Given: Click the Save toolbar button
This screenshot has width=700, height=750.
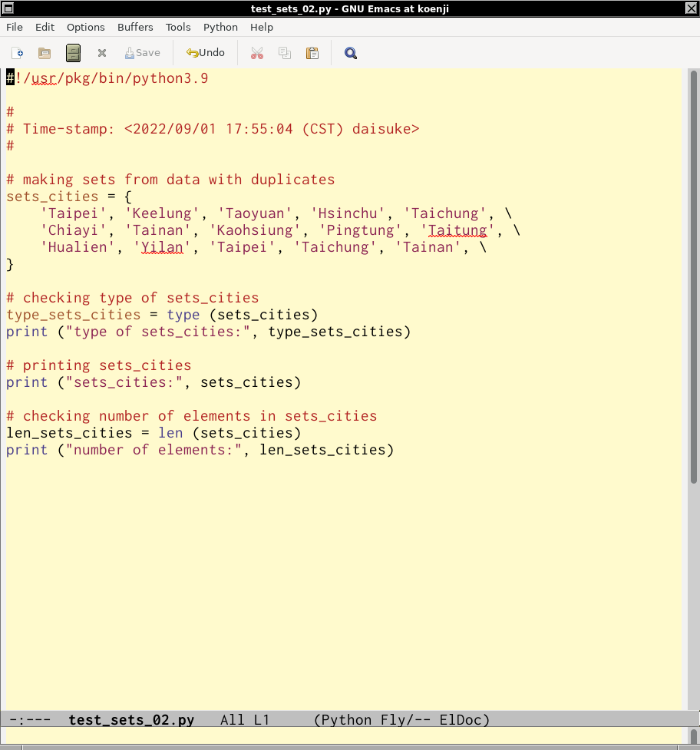Looking at the screenshot, I should click(142, 53).
